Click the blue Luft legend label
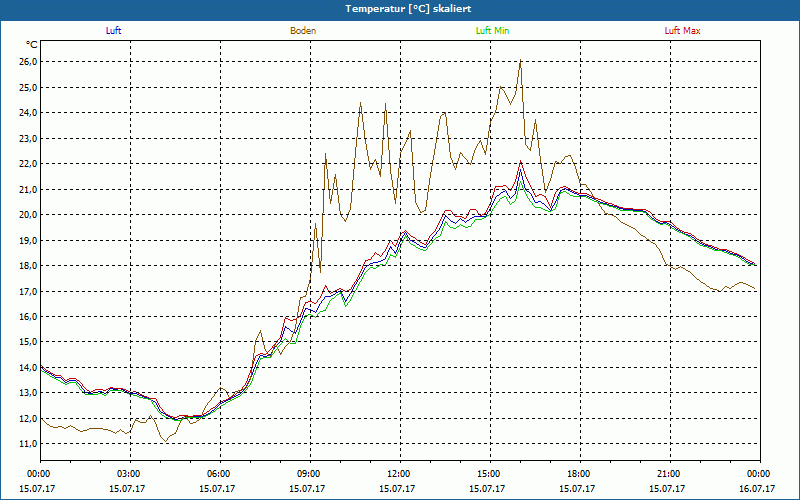 (x=113, y=31)
